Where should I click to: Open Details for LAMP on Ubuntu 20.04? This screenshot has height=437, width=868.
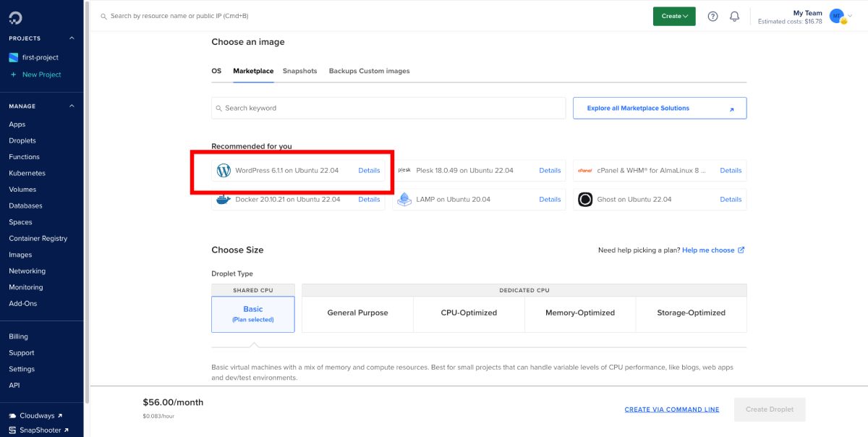(x=550, y=199)
